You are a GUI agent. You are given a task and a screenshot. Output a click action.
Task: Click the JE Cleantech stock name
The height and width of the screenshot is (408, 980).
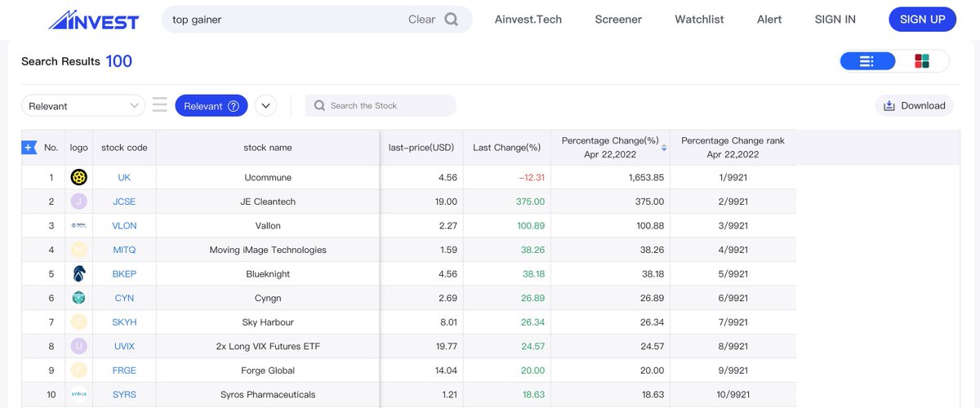268,202
